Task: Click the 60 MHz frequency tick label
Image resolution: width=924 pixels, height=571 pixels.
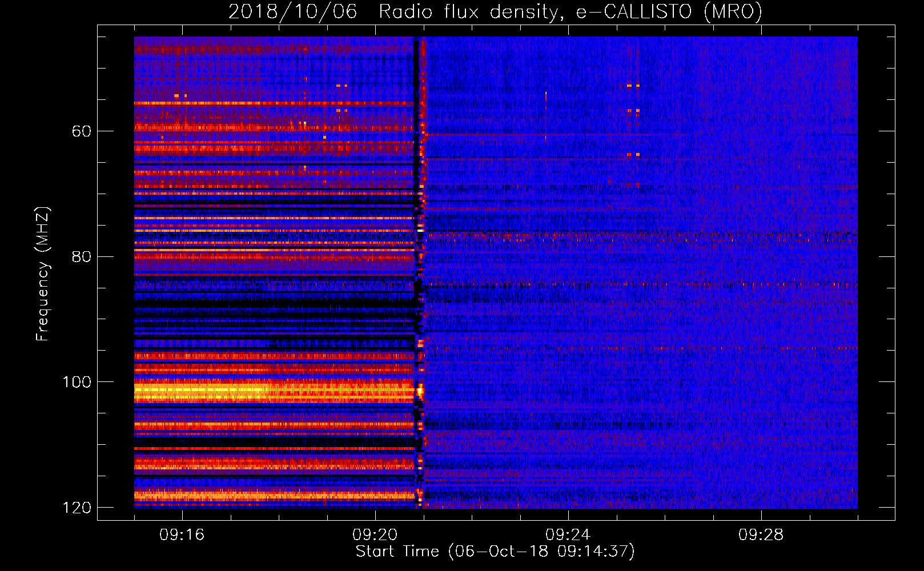Action: click(x=82, y=131)
